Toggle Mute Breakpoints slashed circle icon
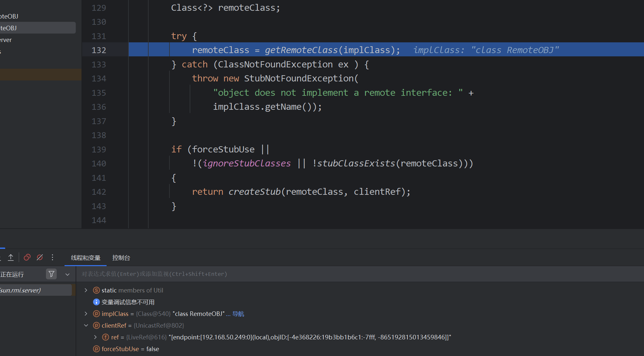Viewport: 644px width, 356px height. coord(40,258)
